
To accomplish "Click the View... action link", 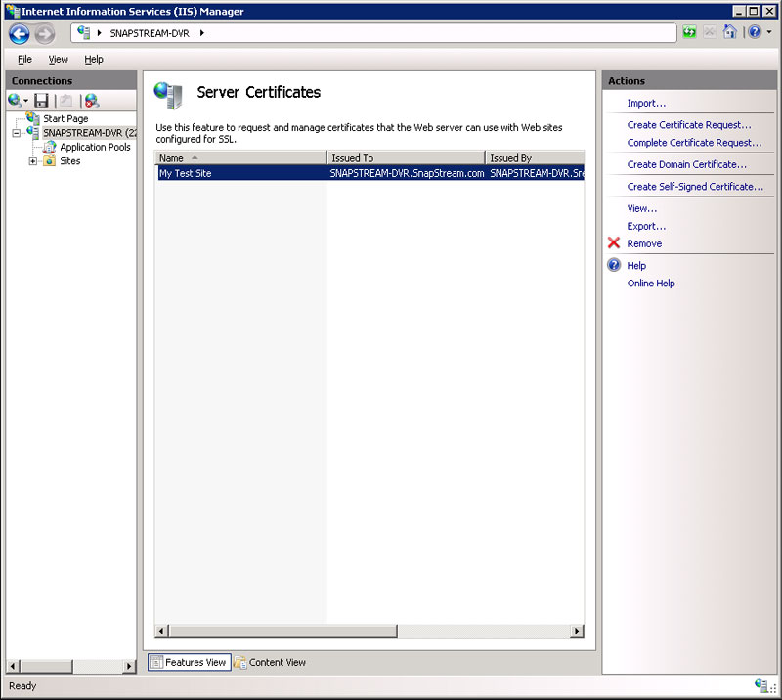I will [x=642, y=208].
